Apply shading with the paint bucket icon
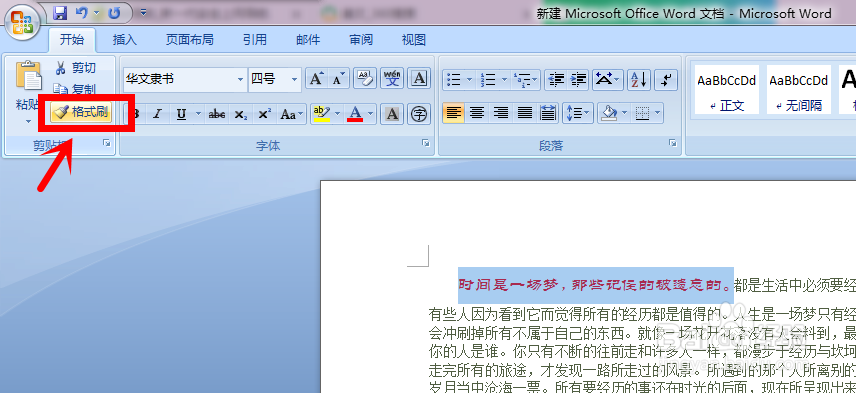This screenshot has height=393, width=856. pyautogui.click(x=608, y=114)
